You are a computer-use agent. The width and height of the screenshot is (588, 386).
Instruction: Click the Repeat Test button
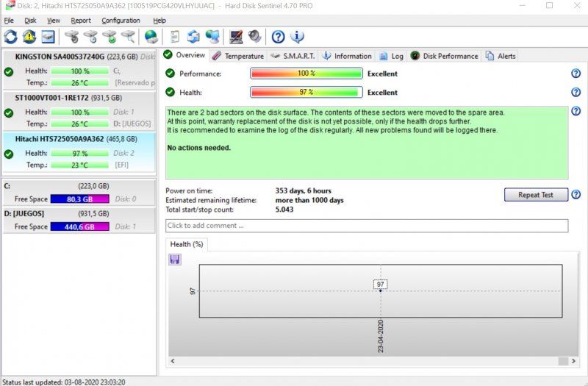click(x=536, y=195)
